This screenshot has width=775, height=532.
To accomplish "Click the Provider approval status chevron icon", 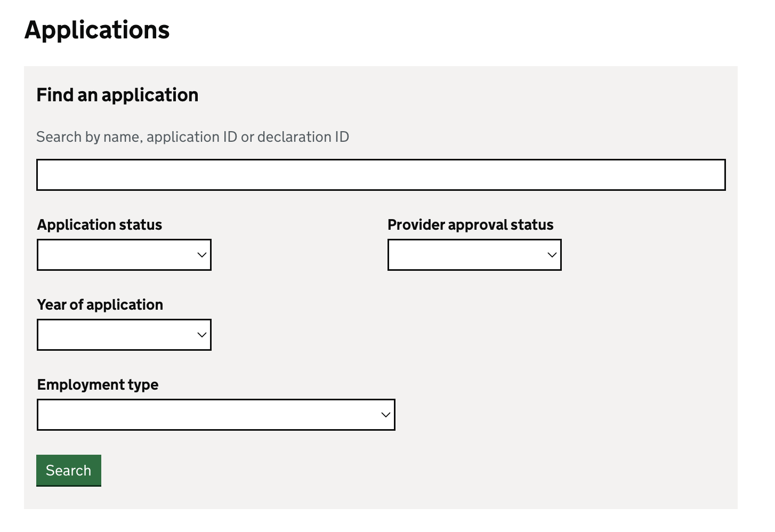I will (x=552, y=255).
